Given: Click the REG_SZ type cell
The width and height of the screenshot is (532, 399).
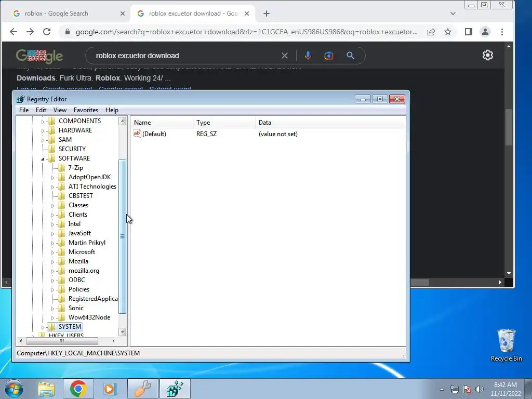Looking at the screenshot, I should tap(206, 134).
